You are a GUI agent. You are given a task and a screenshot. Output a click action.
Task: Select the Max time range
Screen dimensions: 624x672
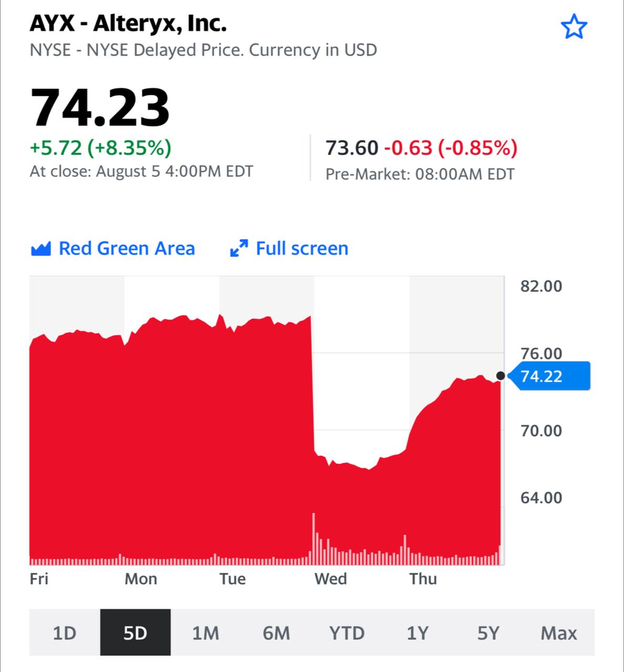click(559, 633)
